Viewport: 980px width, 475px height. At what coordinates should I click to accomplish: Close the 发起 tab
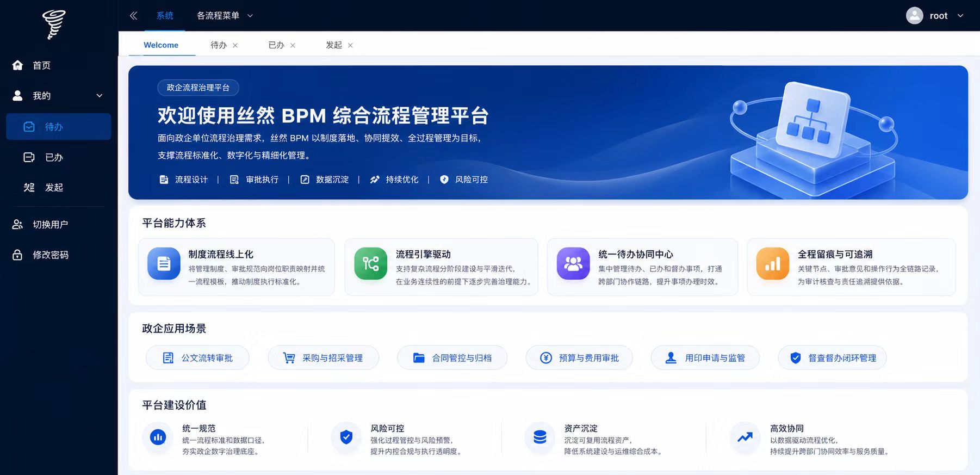tap(350, 46)
